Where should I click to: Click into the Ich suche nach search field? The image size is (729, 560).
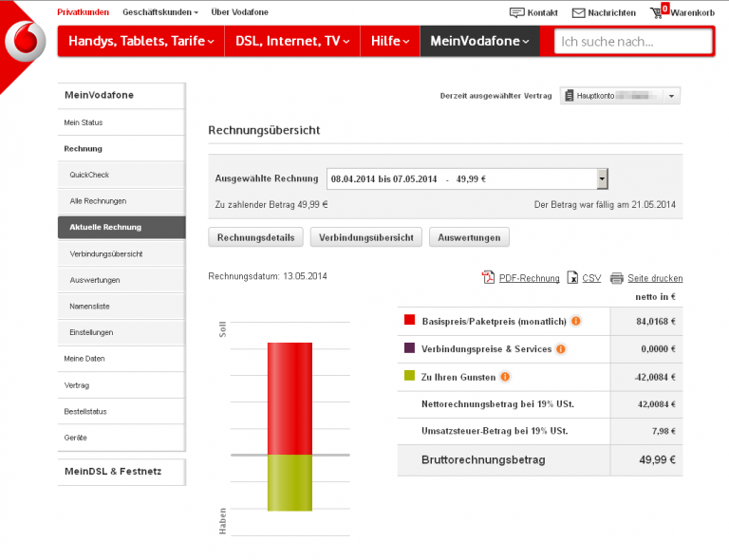tap(633, 42)
